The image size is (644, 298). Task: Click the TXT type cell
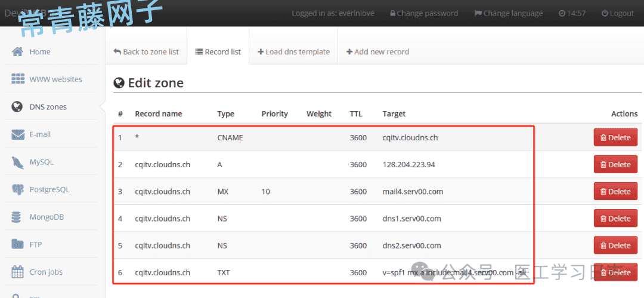click(x=224, y=272)
